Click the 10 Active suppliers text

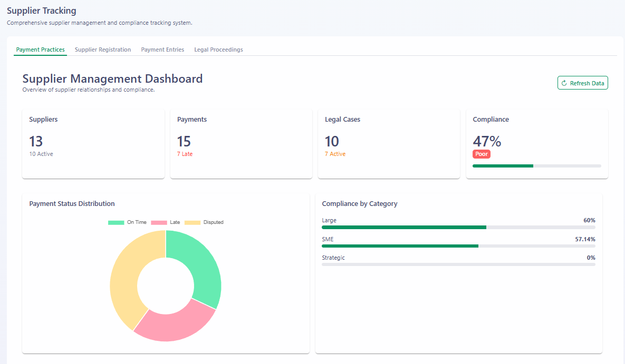tap(41, 154)
